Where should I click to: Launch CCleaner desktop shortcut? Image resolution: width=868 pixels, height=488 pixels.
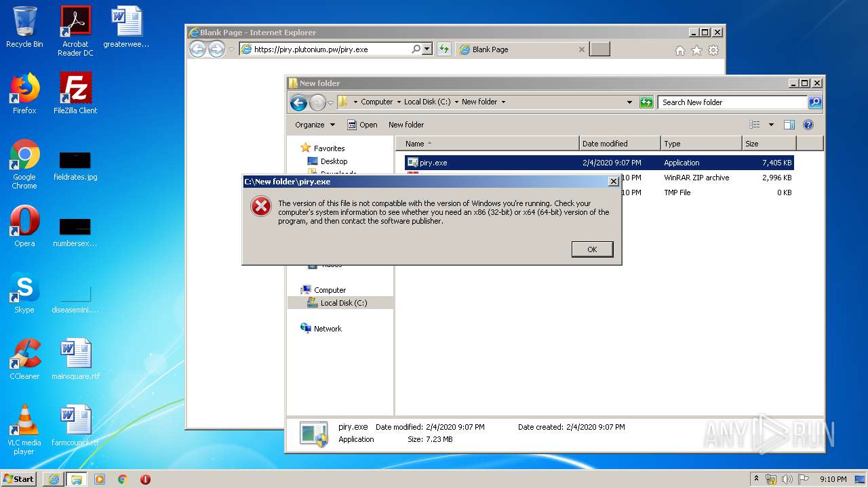pyautogui.click(x=24, y=359)
